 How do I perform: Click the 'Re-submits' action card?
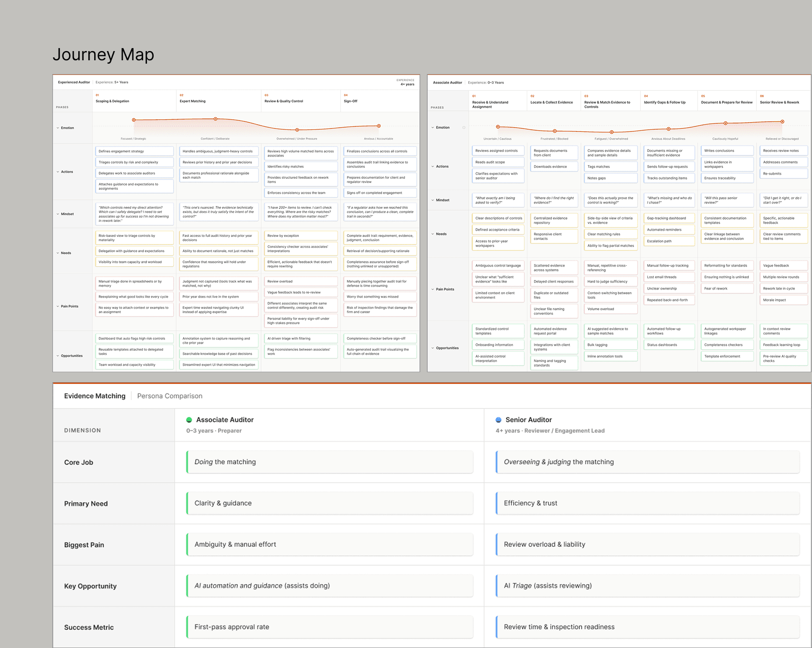point(784,174)
